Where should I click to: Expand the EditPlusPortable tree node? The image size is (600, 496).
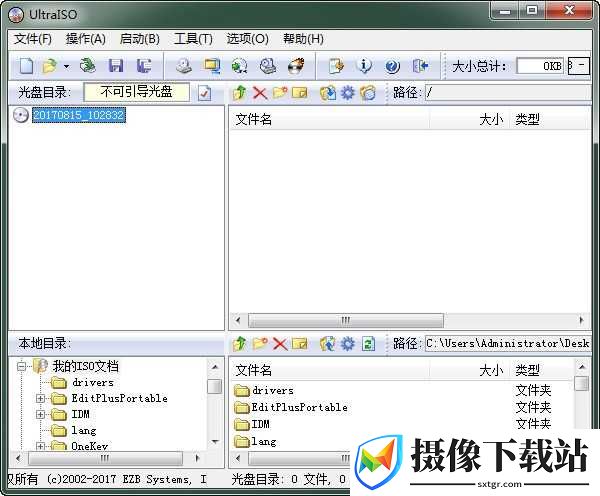[x=41, y=398]
